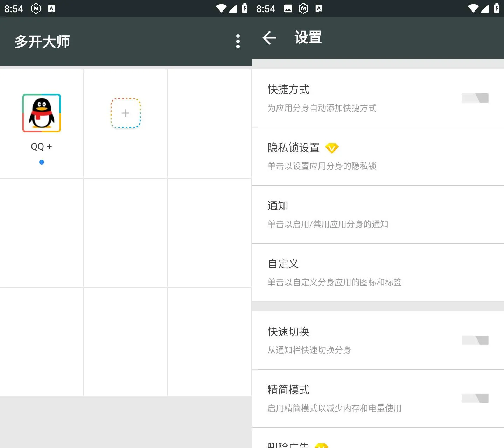Click the yellow diamond beside 删除广告
The height and width of the screenshot is (448, 504).
(321, 445)
